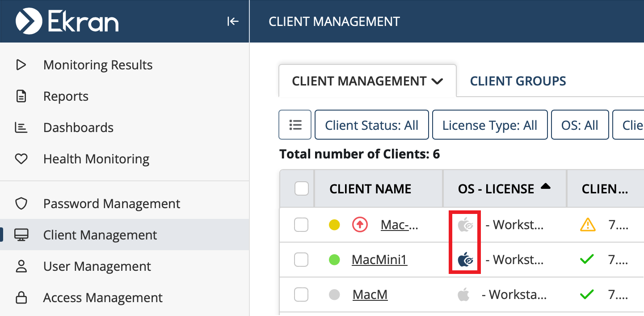Viewport: 644px width, 316px height.
Task: Go to Health Monitoring in the sidebar
Action: (96, 159)
